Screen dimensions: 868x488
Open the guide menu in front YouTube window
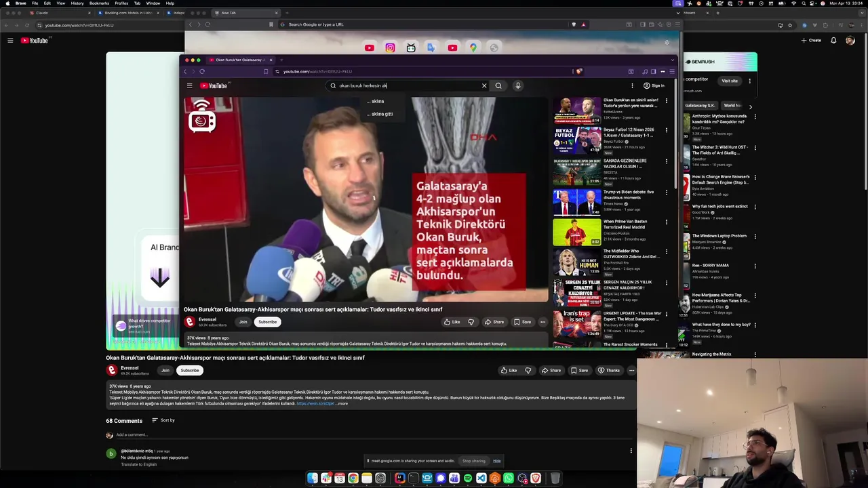coord(189,85)
